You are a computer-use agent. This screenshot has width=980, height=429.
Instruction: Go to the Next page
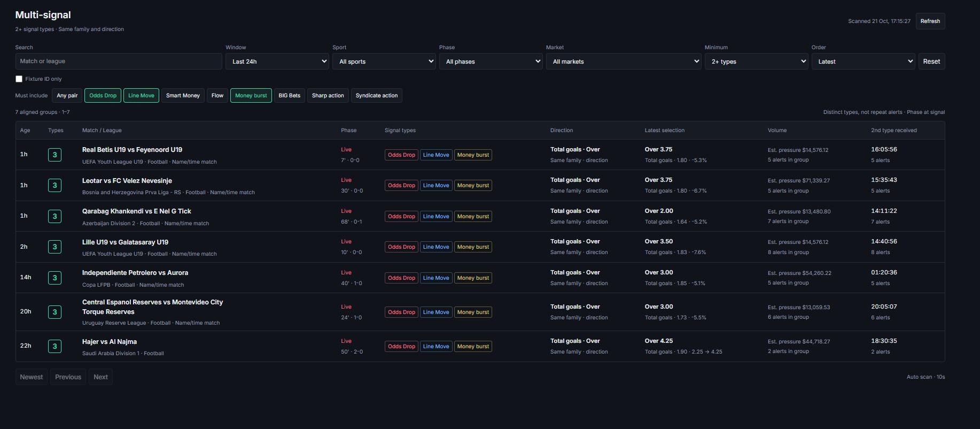coord(100,377)
